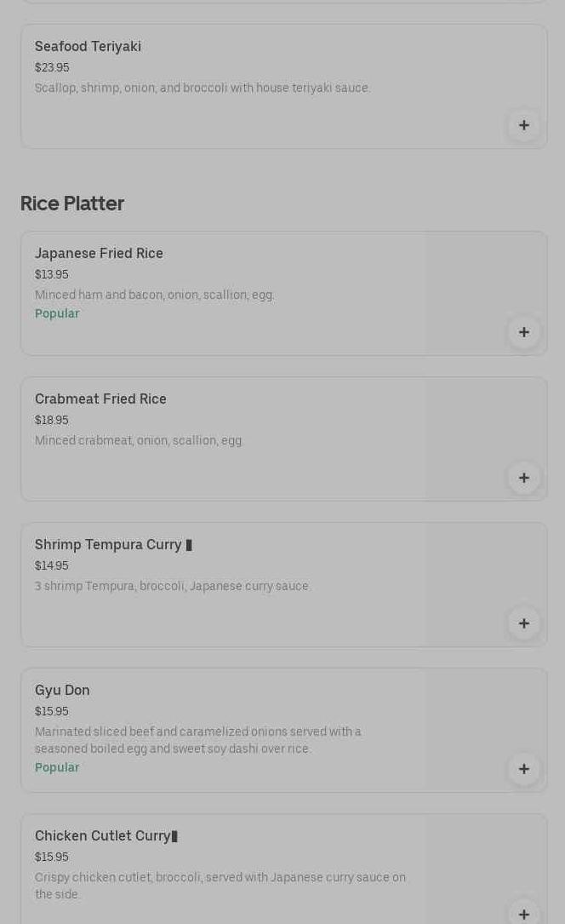The width and height of the screenshot is (565, 924).
Task: Click the Gyu Don marinated beef description
Action: (198, 740)
